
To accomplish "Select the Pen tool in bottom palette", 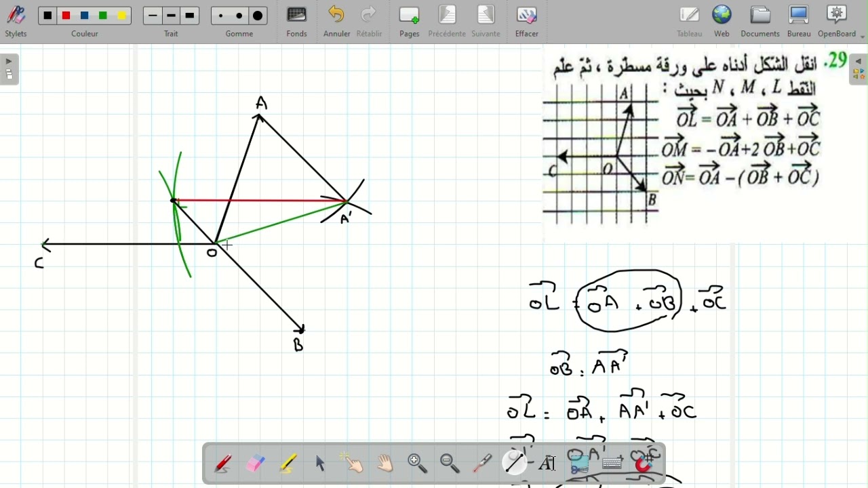I will point(223,464).
